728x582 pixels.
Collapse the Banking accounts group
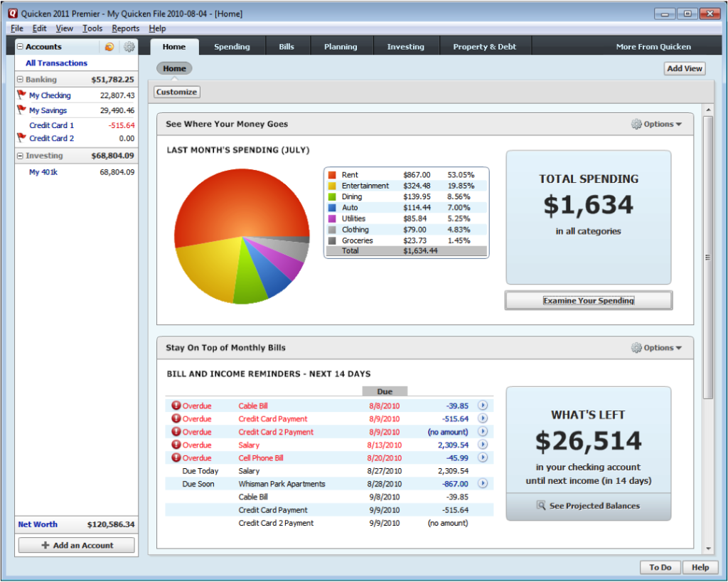(20, 80)
